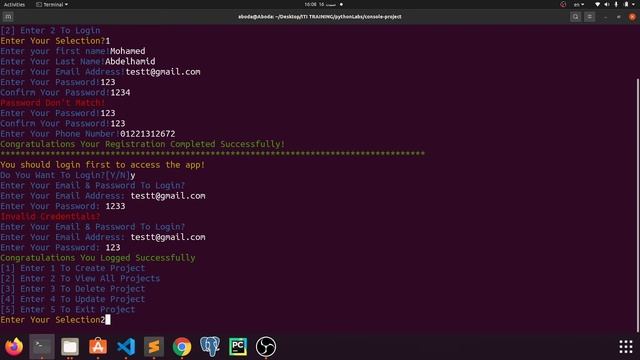Launch Google Chrome from the dock
Screen dimensions: 640x360
click(182, 347)
